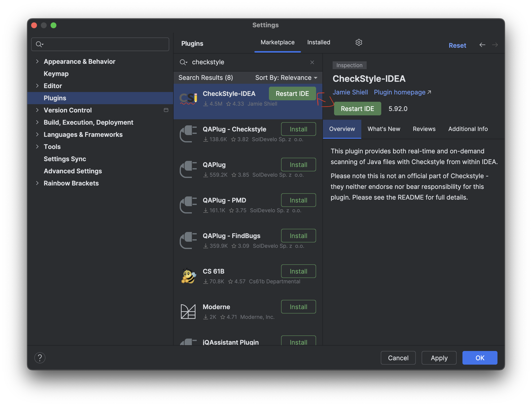Click the QAPlug - PMD plug icon
Viewport: 532px width, 406px height.
tap(188, 205)
